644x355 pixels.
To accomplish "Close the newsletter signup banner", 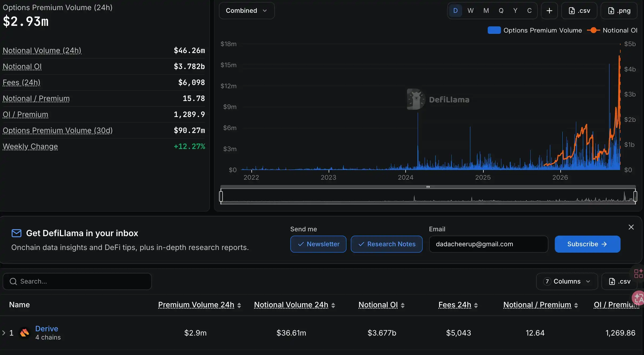I will (x=631, y=227).
